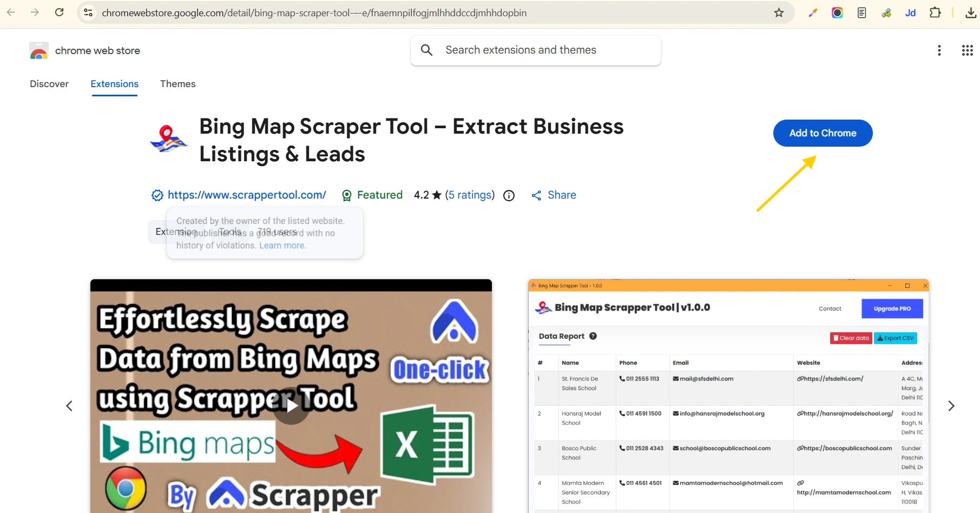Go forward with the browser forward arrow
Screen dimensions: 980x513
pyautogui.click(x=35, y=12)
